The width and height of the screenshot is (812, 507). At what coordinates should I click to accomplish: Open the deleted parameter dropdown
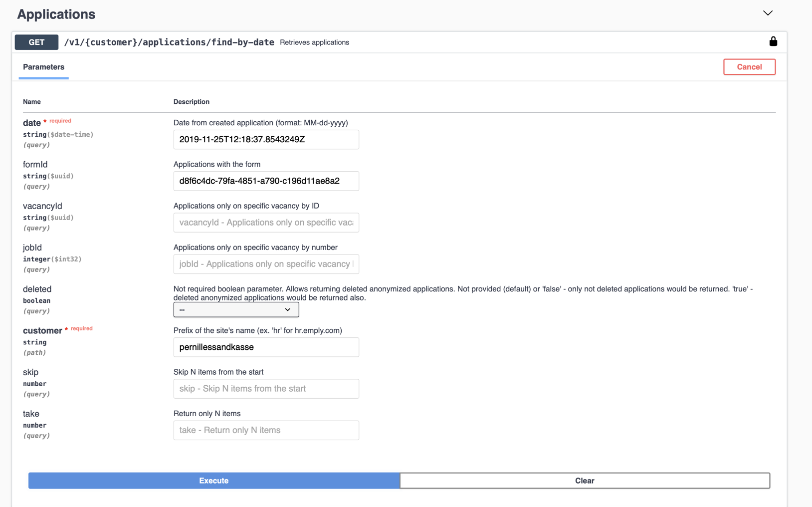coord(236,309)
